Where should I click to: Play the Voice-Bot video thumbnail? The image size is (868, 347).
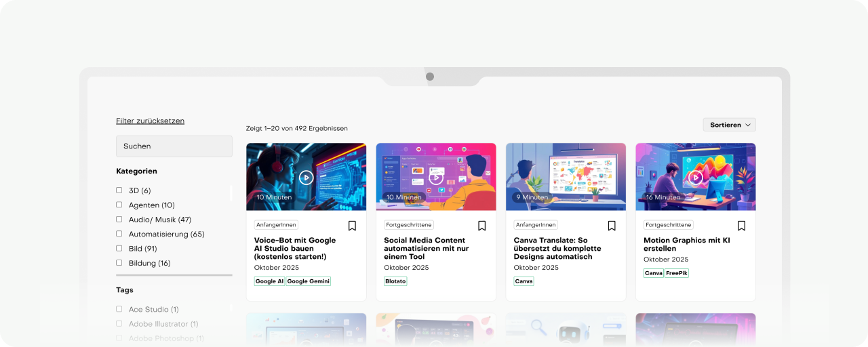pyautogui.click(x=307, y=178)
